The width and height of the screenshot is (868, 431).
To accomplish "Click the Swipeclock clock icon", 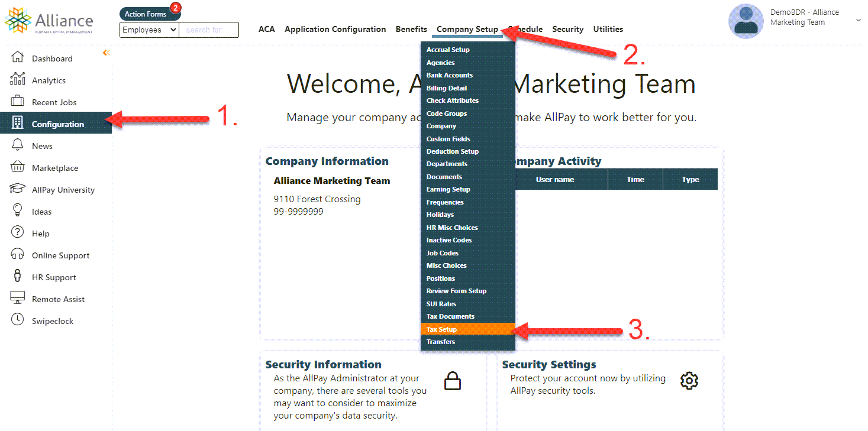I will tap(18, 320).
